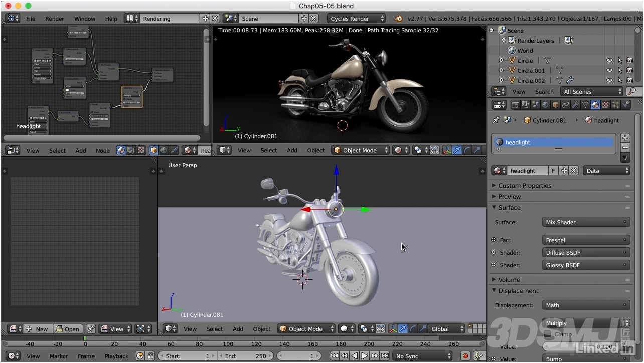The width and height of the screenshot is (644, 363).
Task: Open the File menu
Action: pos(31,19)
